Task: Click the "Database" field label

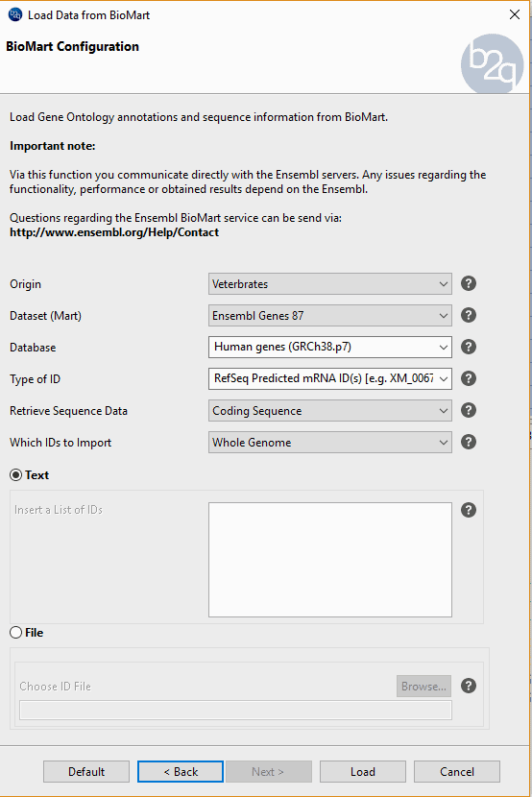Action: click(33, 348)
